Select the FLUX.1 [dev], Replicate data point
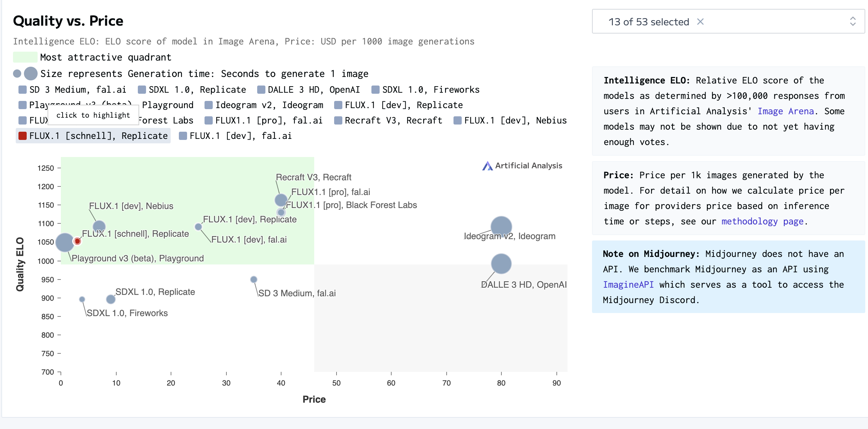Viewport: 868px width, 429px height. pyautogui.click(x=198, y=226)
